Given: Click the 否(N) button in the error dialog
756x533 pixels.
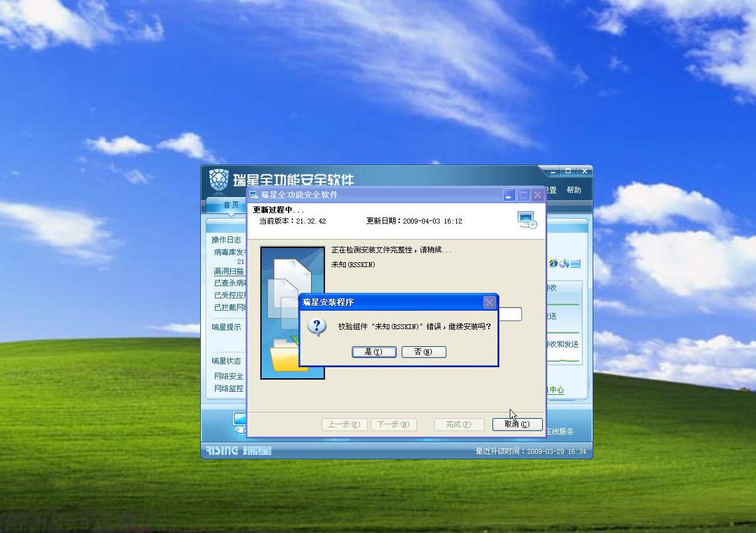Looking at the screenshot, I should 424,352.
